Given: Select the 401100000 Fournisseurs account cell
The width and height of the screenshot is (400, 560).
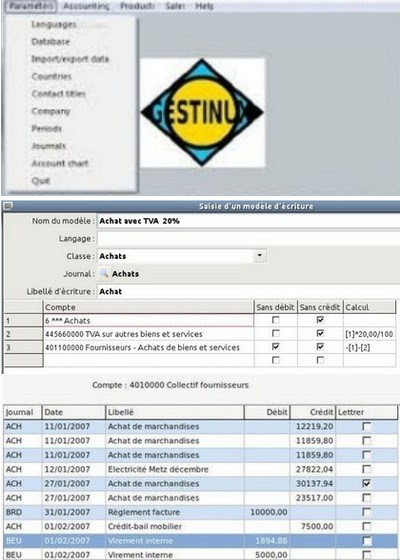Looking at the screenshot, I should 148,347.
